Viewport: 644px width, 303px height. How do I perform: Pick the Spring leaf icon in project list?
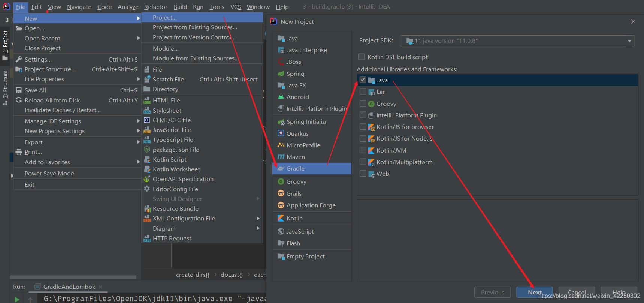tap(281, 73)
